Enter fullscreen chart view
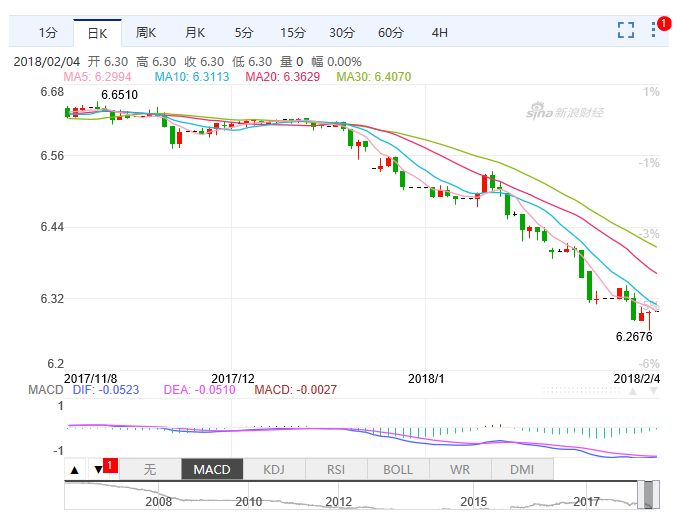The height and width of the screenshot is (521, 677). (x=626, y=30)
